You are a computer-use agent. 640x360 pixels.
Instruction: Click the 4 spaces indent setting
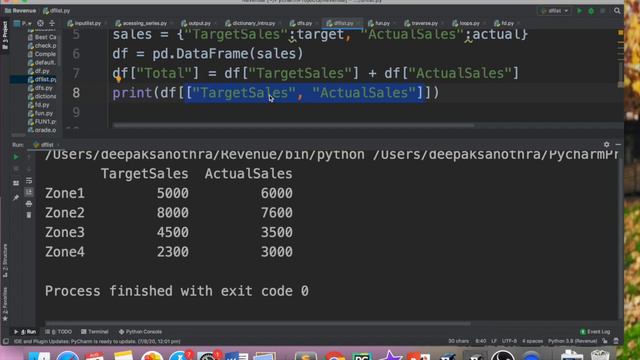coord(532,341)
